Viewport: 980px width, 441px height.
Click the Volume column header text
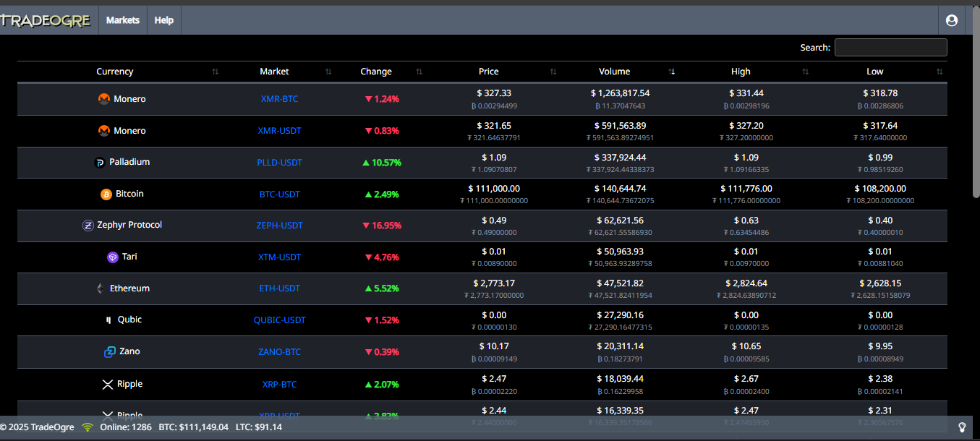614,72
